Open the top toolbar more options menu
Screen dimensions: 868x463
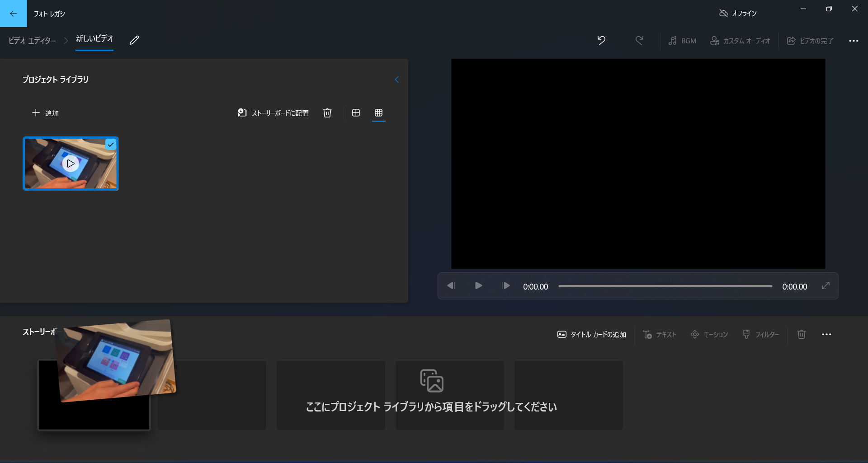[854, 41]
